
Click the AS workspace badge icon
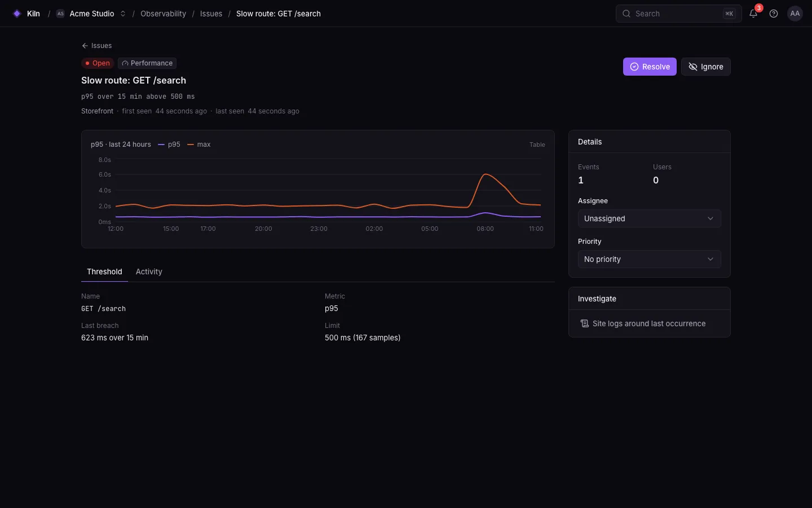coord(60,14)
